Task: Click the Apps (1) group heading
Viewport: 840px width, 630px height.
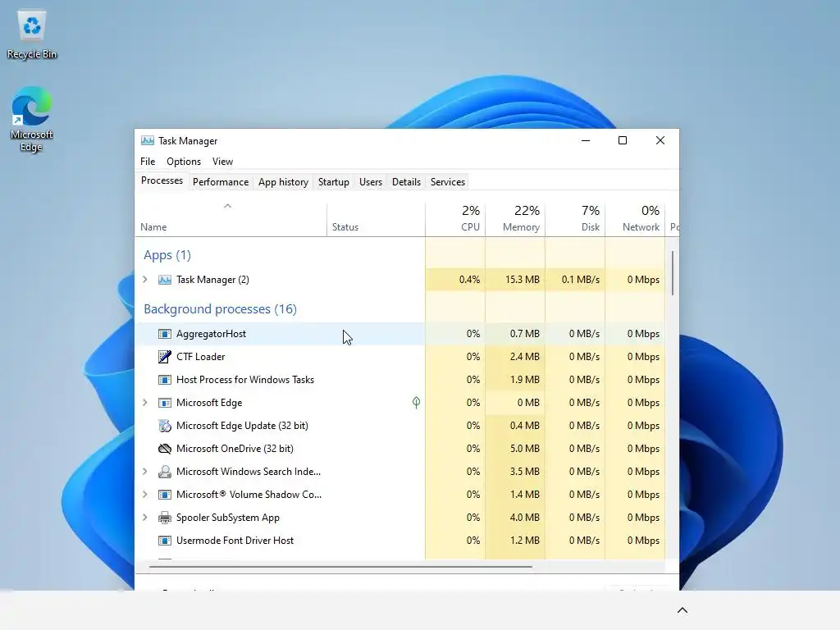Action: pyautogui.click(x=167, y=255)
